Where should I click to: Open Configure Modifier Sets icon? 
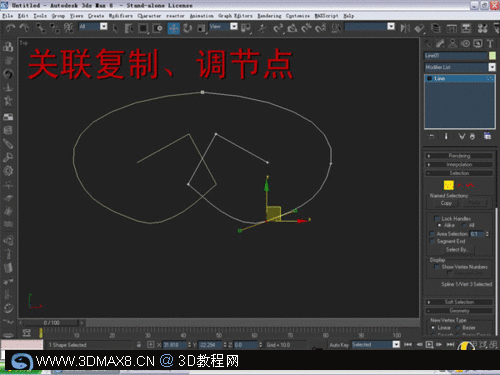(487, 136)
